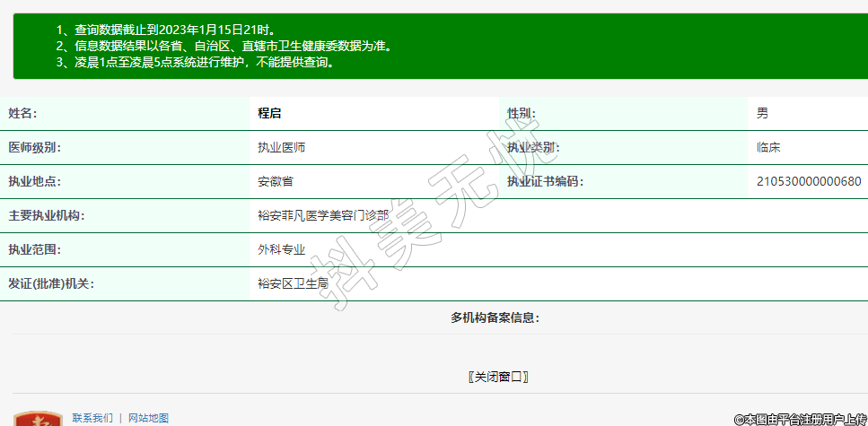This screenshot has width=868, height=426.
Task: Select the 外科专业 practice scope value
Action: (x=281, y=249)
